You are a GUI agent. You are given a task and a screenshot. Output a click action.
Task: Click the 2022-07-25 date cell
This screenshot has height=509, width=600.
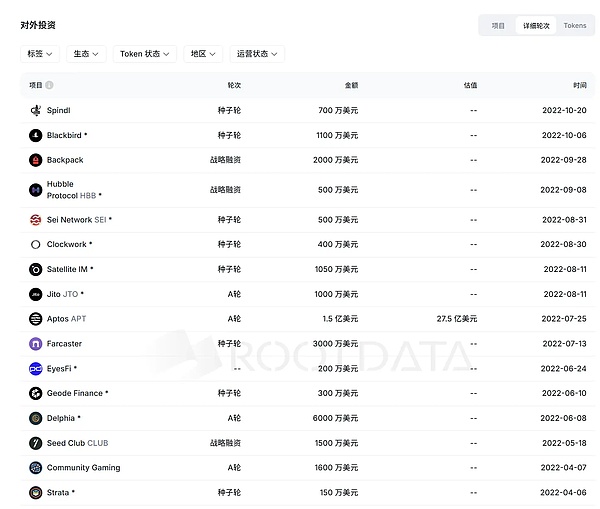(x=564, y=319)
